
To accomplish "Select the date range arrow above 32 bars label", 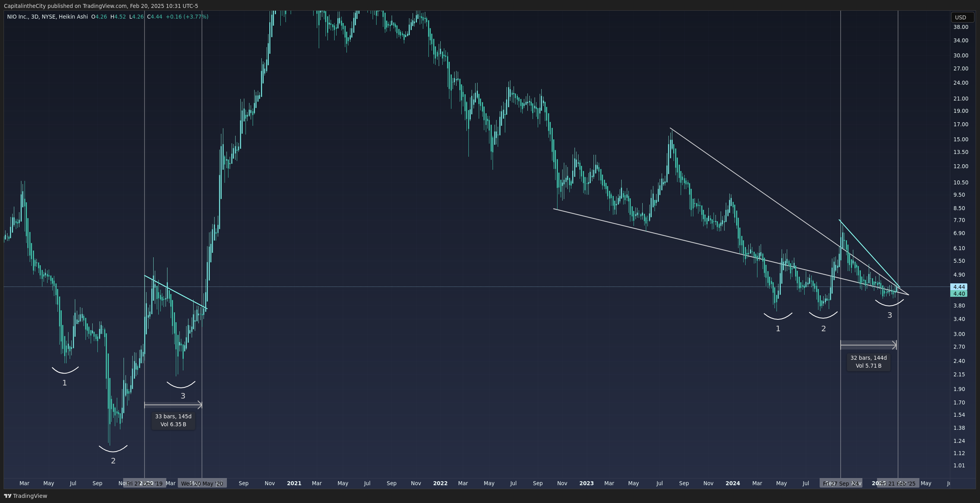I will pyautogui.click(x=868, y=345).
